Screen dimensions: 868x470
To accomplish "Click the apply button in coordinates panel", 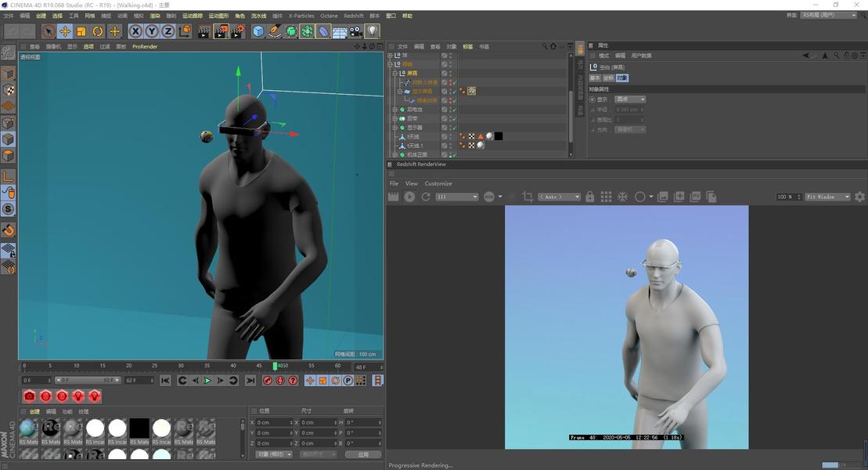I will pos(363,454).
